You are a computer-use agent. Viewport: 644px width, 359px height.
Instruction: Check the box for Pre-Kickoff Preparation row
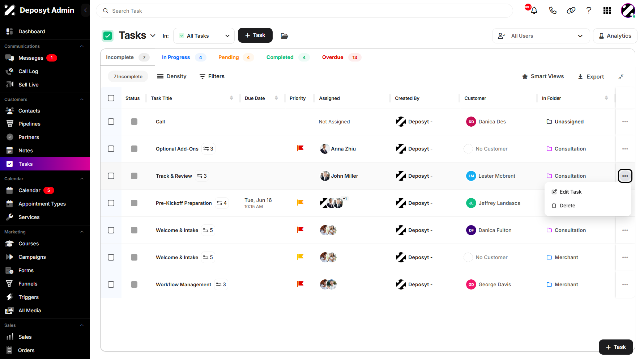click(111, 203)
